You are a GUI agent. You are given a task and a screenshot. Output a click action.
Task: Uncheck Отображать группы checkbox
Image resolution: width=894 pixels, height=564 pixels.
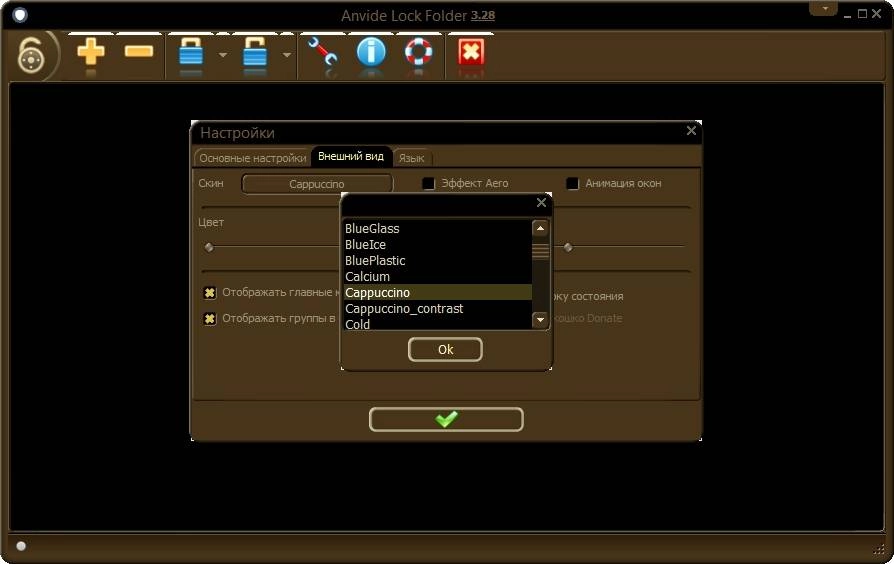(x=210, y=319)
